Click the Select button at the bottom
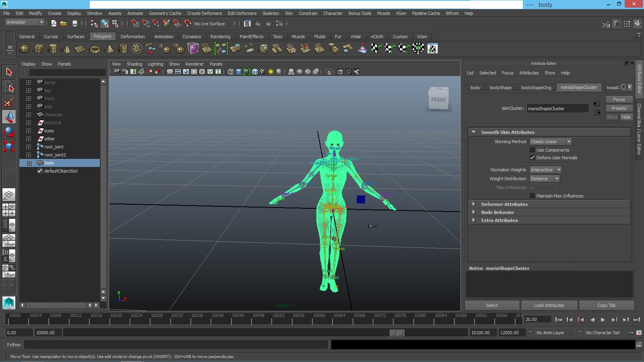Image resolution: width=644 pixels, height=362 pixels. click(x=492, y=305)
